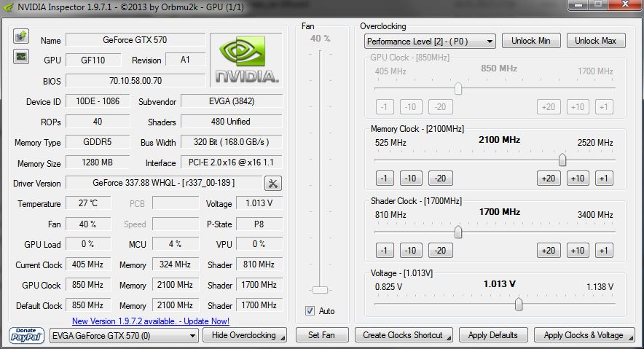The height and width of the screenshot is (349, 644).
Task: Click the GPU Clock +20 button
Action: pos(549,107)
